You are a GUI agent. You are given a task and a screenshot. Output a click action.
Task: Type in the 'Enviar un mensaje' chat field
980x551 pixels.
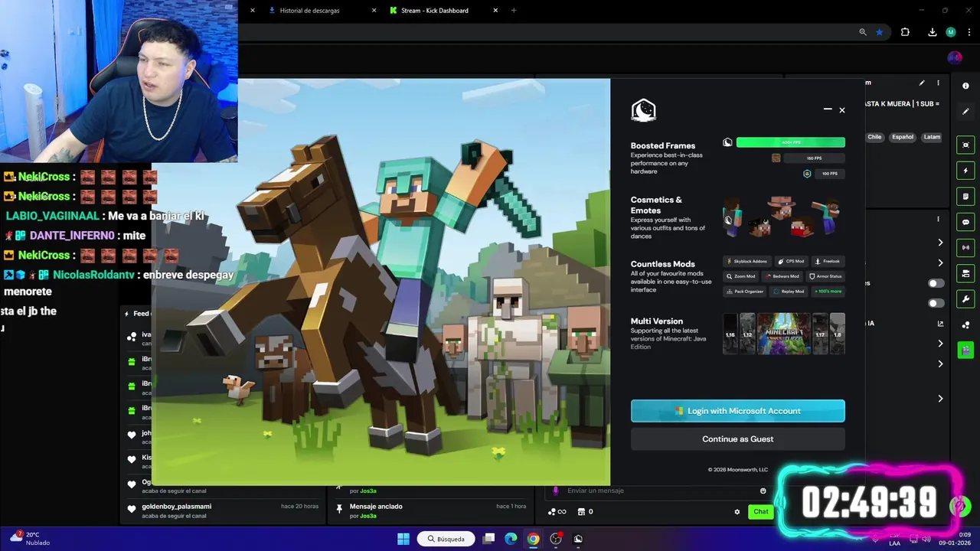[x=658, y=491]
